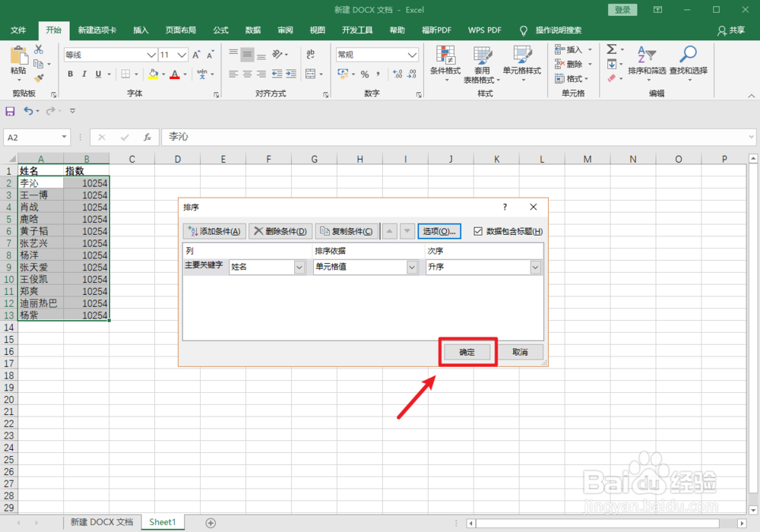This screenshot has width=760, height=532.
Task: Toggle bold formatting on selected cell
Action: (x=69, y=74)
